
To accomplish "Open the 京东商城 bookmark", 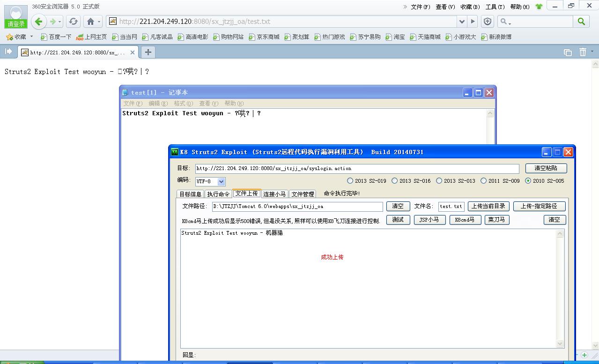I will 264,37.
